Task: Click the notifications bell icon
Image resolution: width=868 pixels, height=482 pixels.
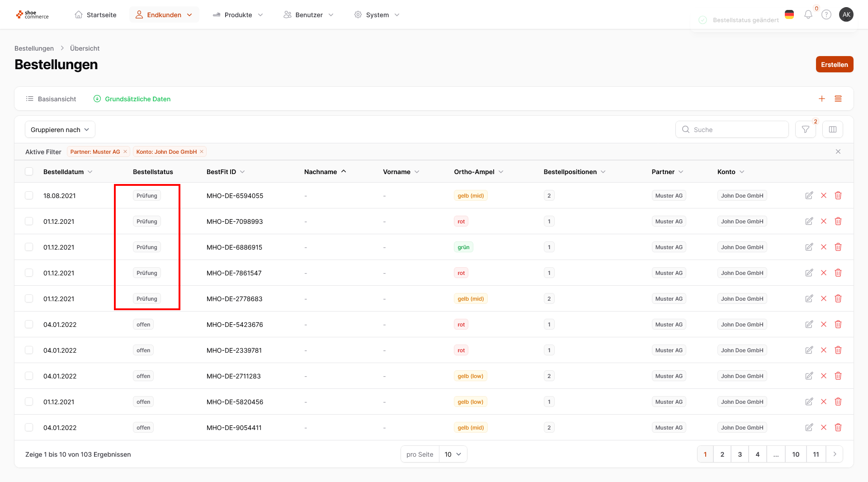Action: tap(808, 15)
